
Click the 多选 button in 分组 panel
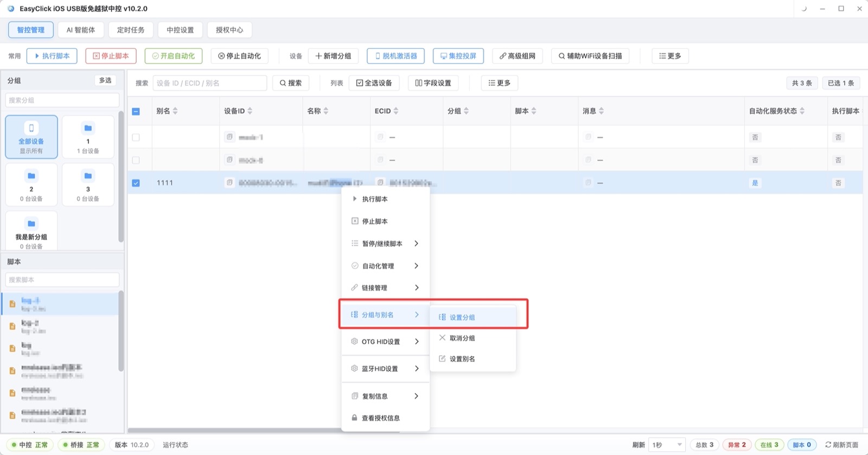[x=105, y=80]
